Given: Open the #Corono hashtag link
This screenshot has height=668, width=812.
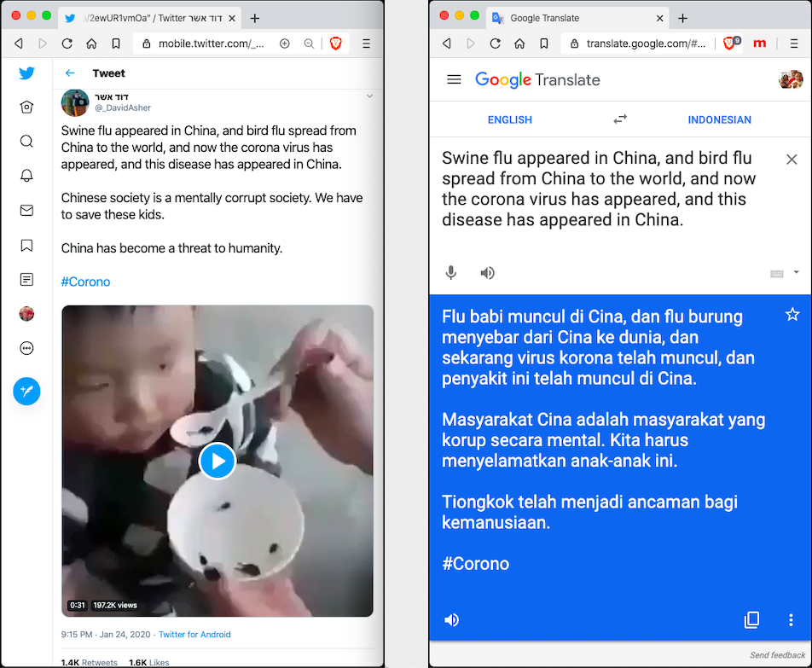Looking at the screenshot, I should point(85,282).
